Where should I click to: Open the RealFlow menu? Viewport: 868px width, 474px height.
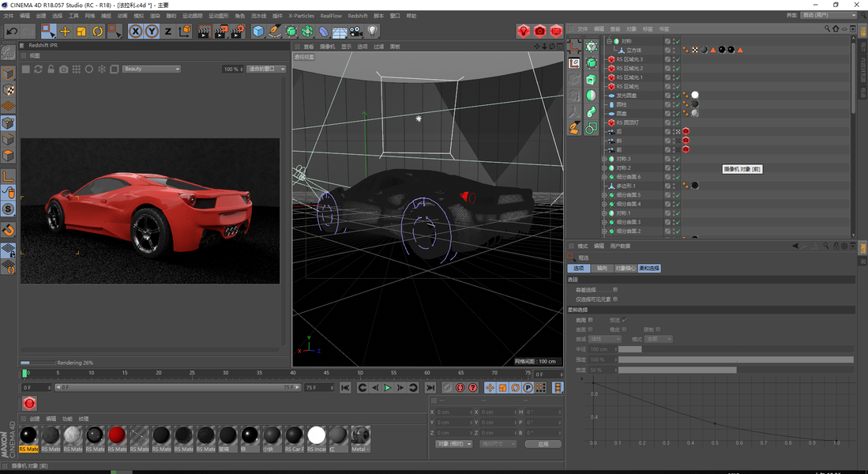coord(331,16)
